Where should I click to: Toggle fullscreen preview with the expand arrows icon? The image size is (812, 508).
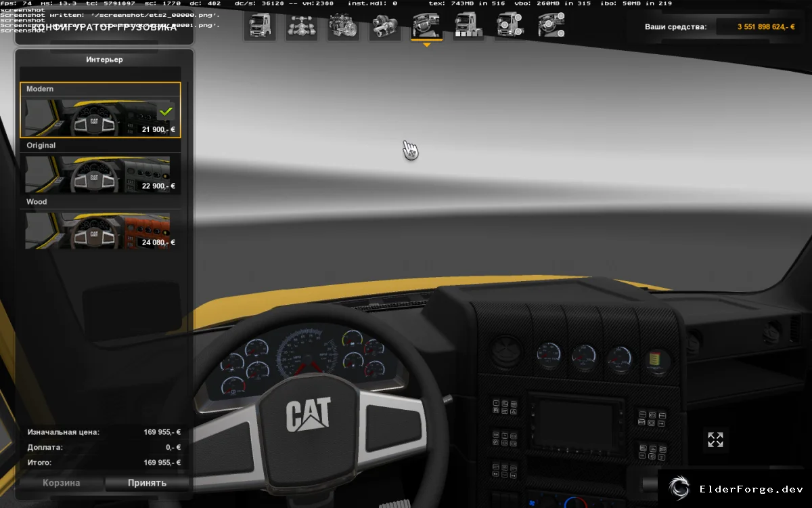(x=715, y=440)
